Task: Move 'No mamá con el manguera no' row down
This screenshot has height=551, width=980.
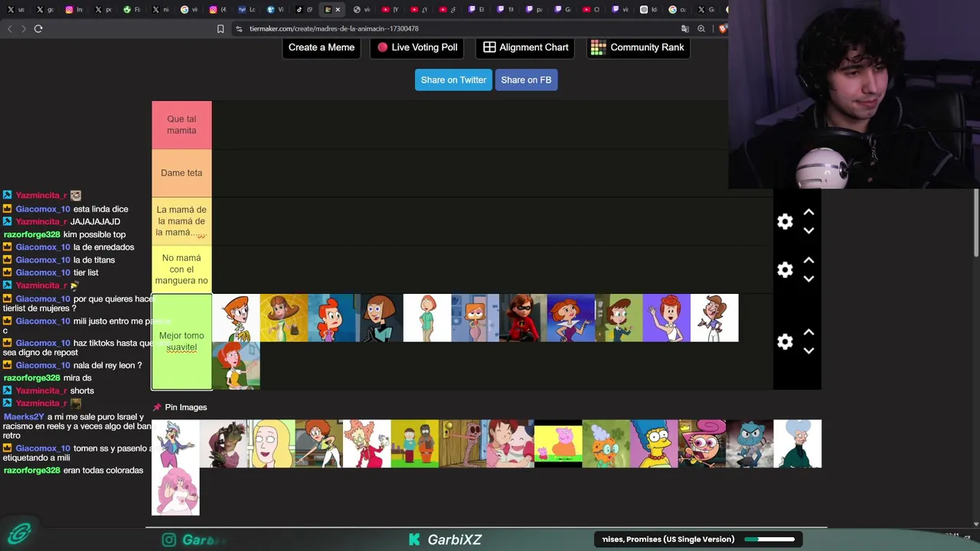Action: click(x=808, y=279)
